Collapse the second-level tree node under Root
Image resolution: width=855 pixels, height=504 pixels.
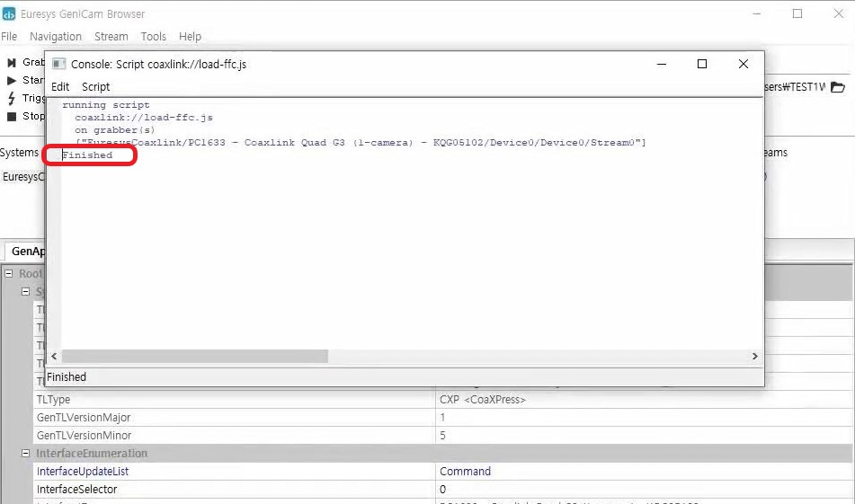click(x=26, y=292)
